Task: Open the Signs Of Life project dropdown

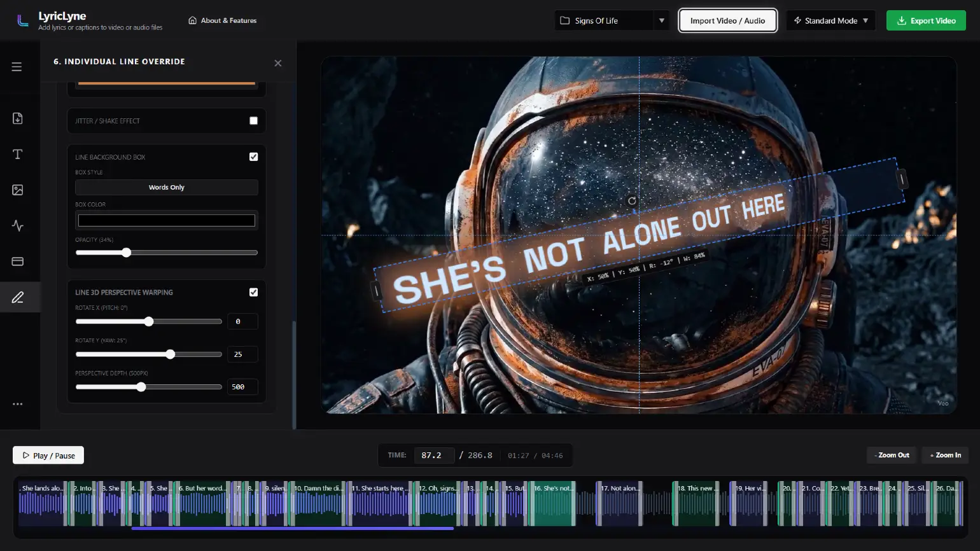Action: [x=612, y=21]
